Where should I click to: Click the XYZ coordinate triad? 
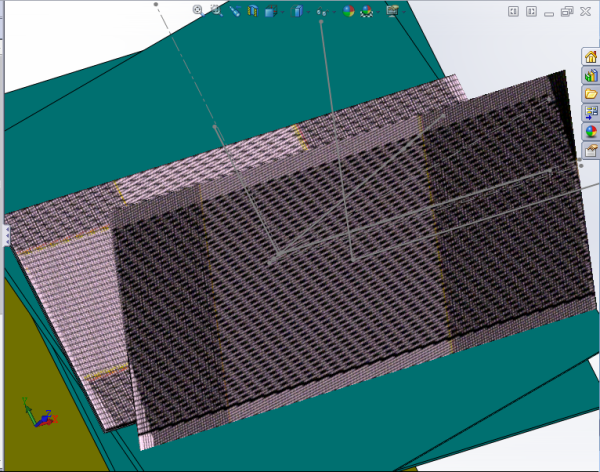(37, 414)
